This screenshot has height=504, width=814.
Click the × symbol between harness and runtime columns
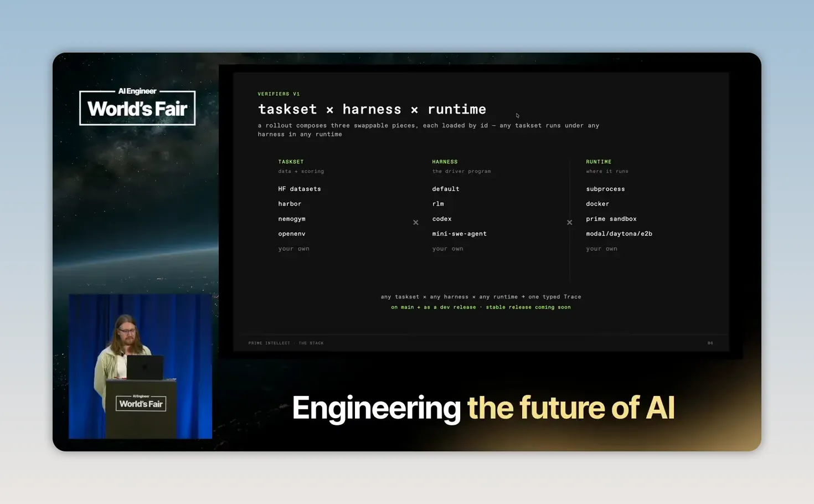(x=569, y=223)
